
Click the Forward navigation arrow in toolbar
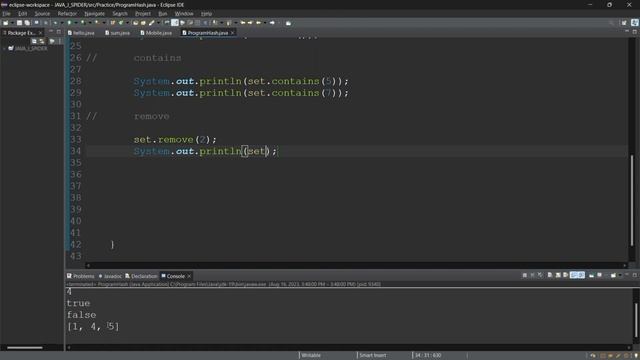(272, 23)
